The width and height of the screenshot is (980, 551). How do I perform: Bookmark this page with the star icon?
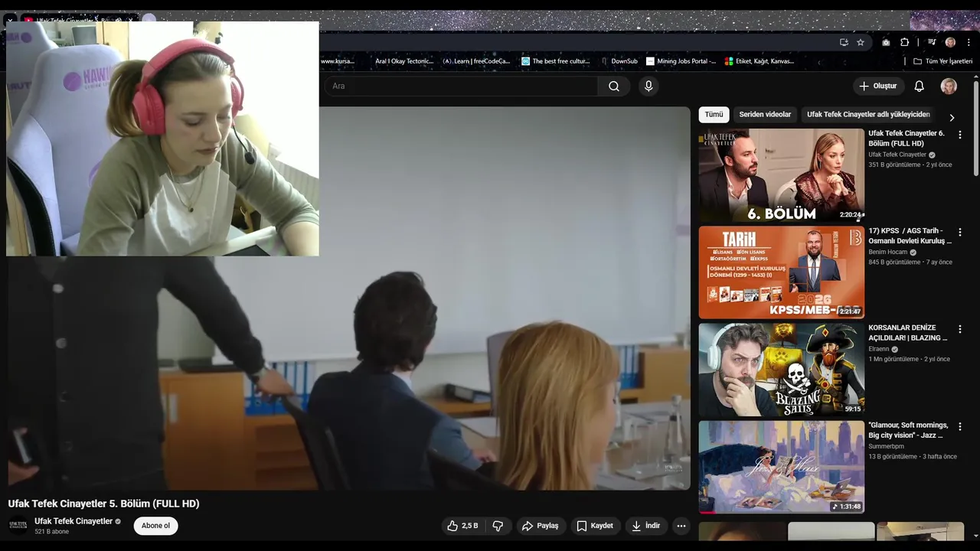861,42
